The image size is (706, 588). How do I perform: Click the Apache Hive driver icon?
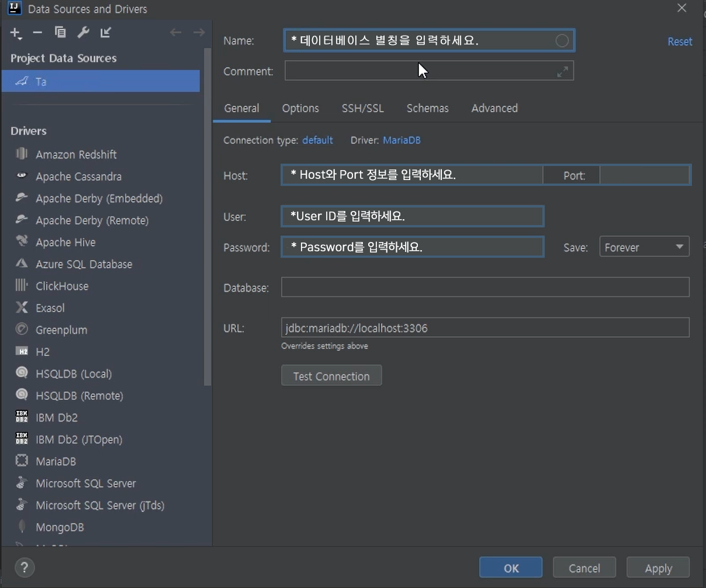(22, 241)
